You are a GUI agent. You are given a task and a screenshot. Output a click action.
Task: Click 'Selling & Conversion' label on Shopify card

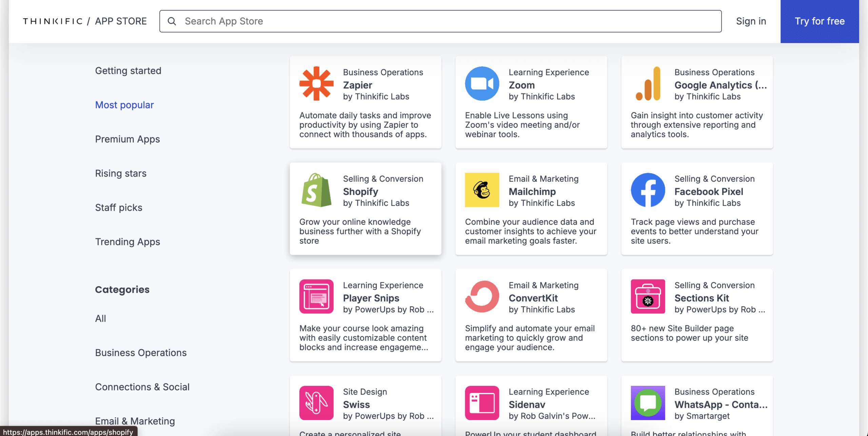click(383, 179)
